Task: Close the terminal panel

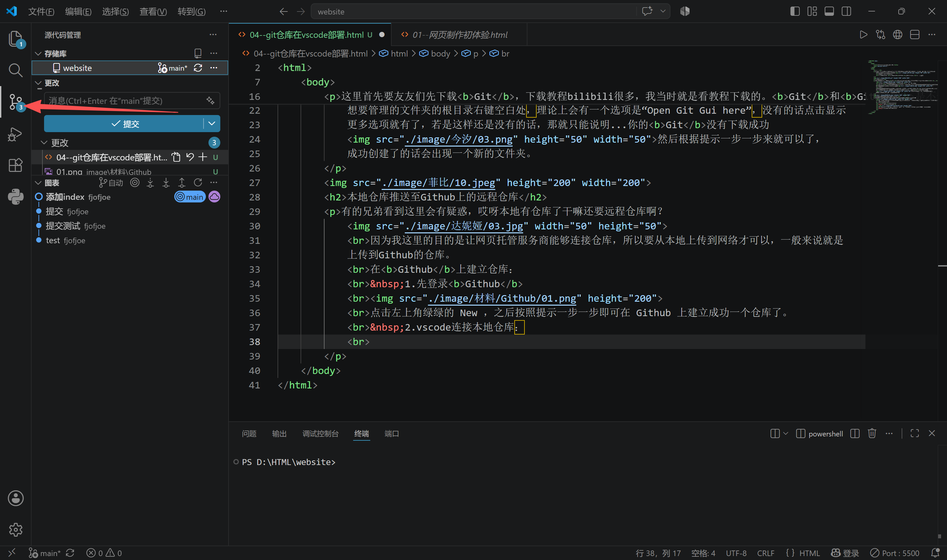Action: (x=932, y=433)
